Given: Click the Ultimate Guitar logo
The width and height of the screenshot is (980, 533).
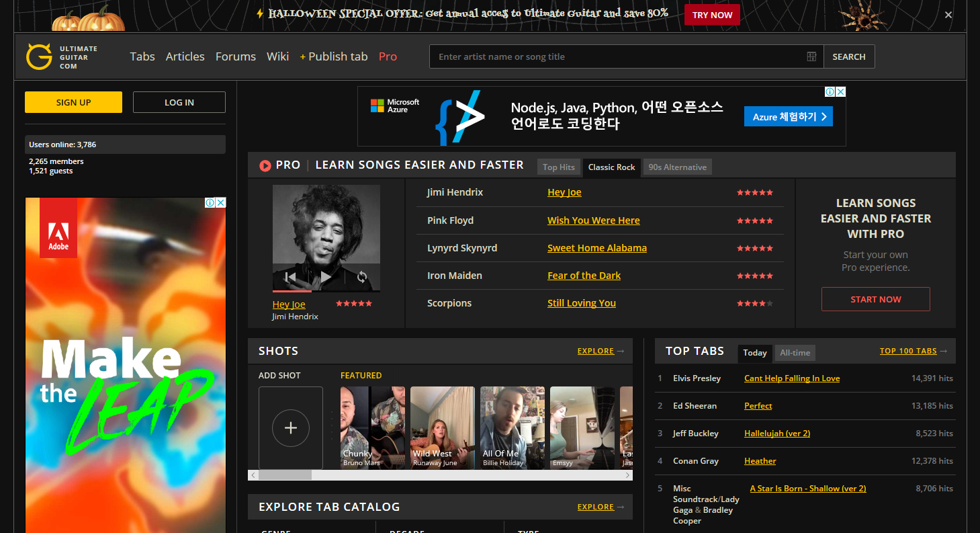Looking at the screenshot, I should tap(62, 57).
